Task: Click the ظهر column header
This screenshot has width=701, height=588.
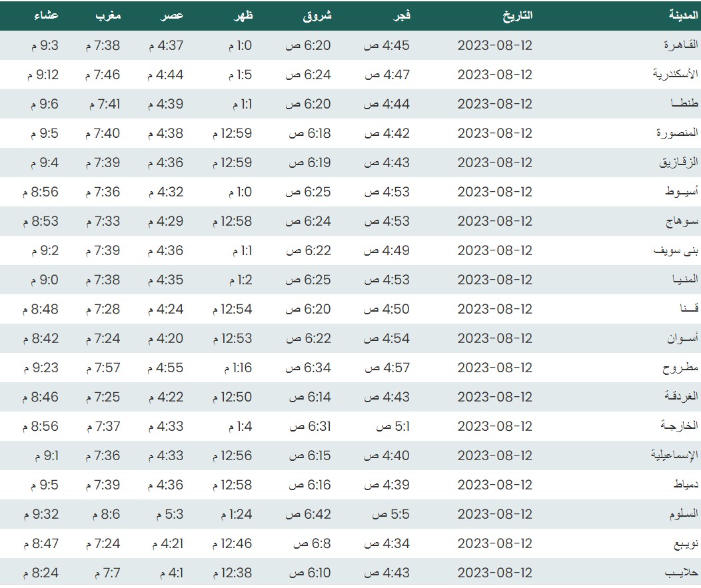Action: pos(243,15)
